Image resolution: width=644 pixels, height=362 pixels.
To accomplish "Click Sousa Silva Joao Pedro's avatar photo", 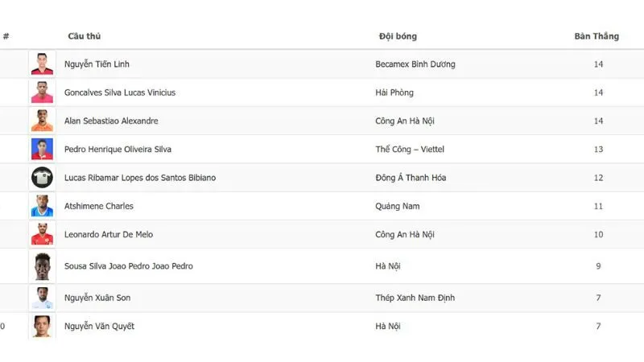I will tap(42, 266).
